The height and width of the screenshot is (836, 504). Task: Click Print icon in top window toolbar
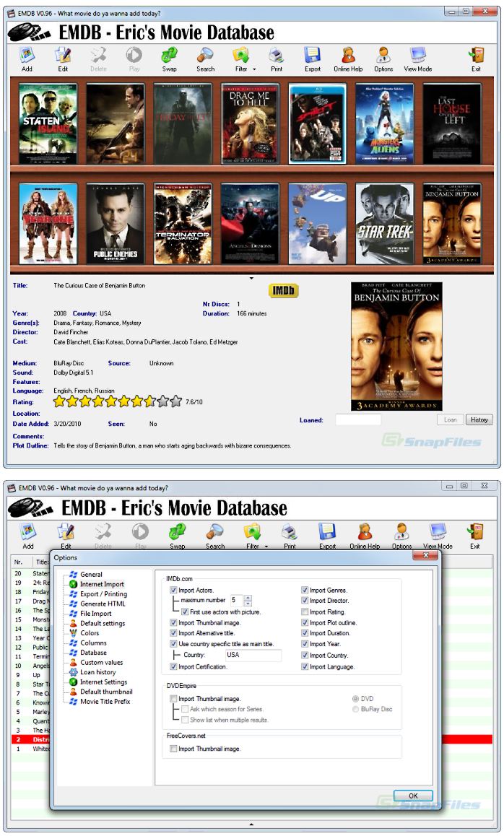click(277, 59)
